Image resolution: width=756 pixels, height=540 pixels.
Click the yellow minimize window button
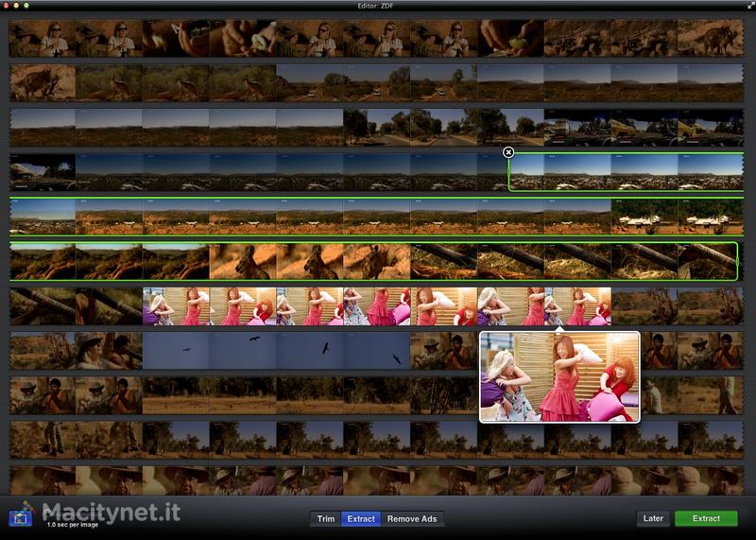coord(16,6)
